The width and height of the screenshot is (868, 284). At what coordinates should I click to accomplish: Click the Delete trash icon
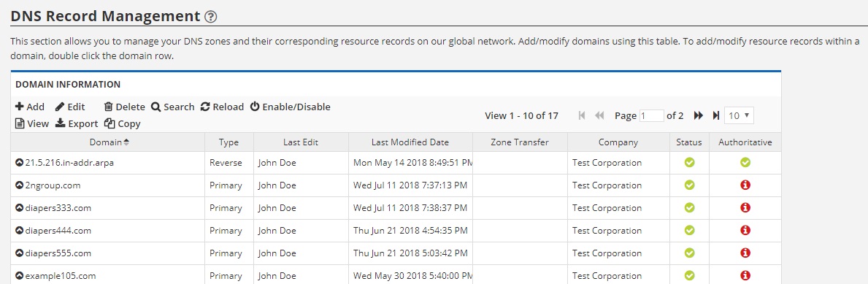coord(109,107)
